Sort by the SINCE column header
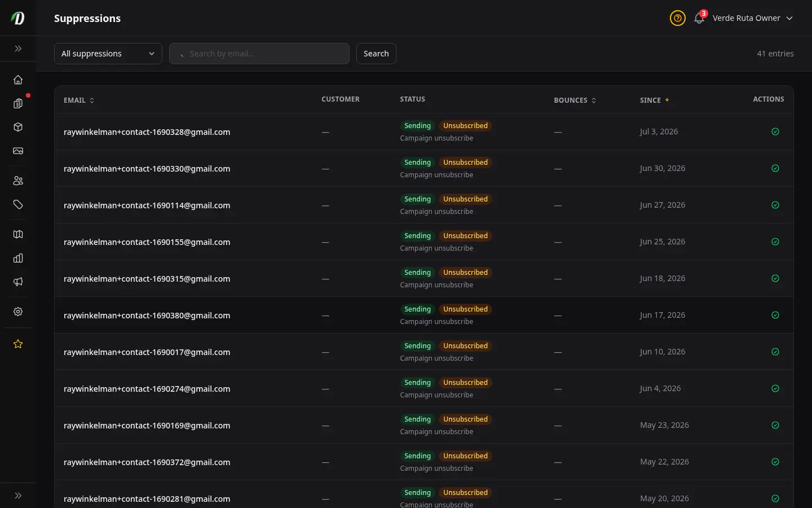Image resolution: width=812 pixels, height=508 pixels. coord(654,100)
